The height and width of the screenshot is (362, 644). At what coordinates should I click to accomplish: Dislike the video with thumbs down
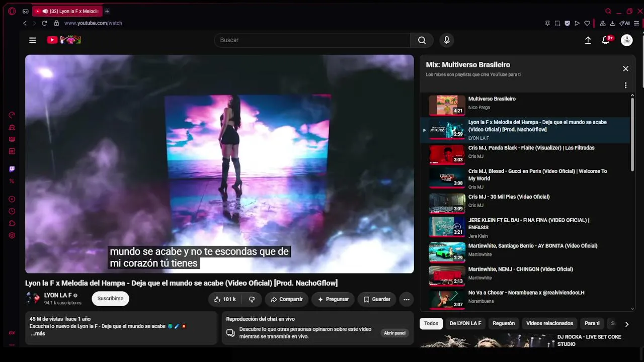tap(252, 299)
